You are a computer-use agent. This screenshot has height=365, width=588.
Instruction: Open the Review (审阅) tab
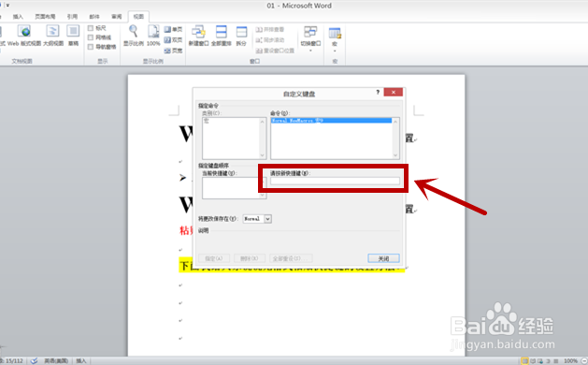click(116, 17)
